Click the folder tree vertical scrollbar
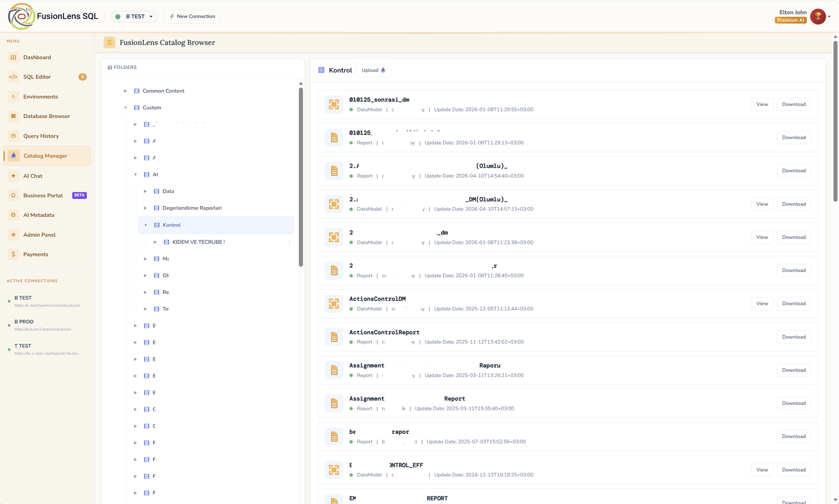This screenshot has width=839, height=504. tap(301, 177)
